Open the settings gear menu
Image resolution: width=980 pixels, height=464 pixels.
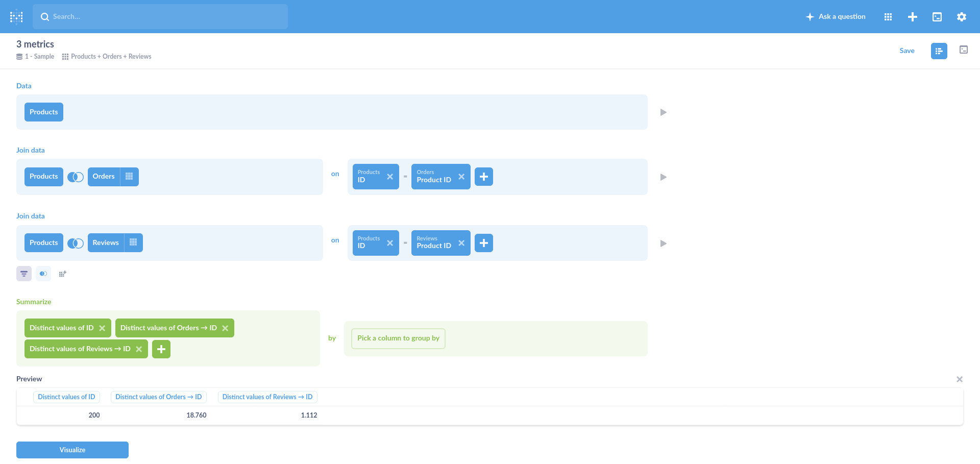click(x=962, y=17)
